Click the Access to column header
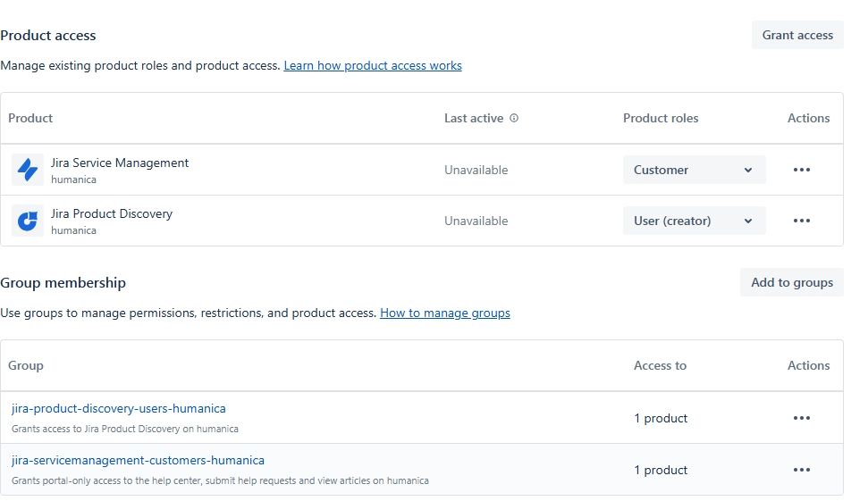The image size is (868, 501). pyautogui.click(x=660, y=365)
